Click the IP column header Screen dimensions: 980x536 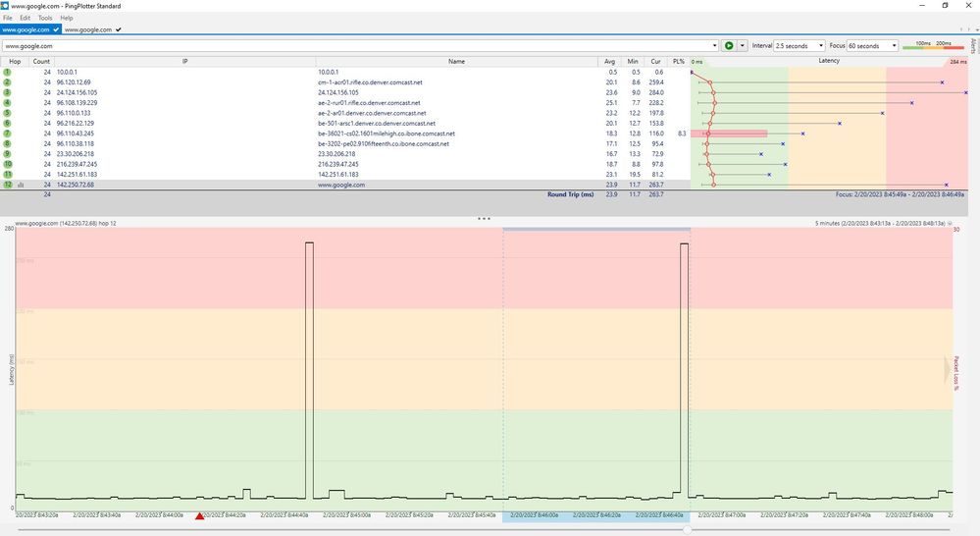click(x=185, y=61)
